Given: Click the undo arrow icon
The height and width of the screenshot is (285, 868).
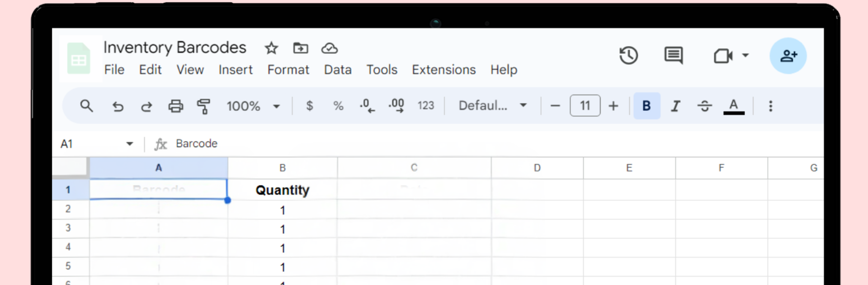Looking at the screenshot, I should (118, 106).
